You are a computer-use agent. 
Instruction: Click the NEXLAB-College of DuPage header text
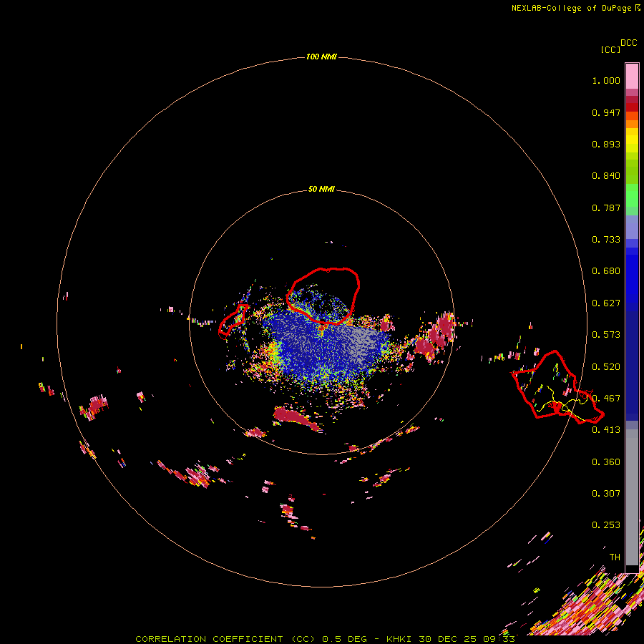571,8
